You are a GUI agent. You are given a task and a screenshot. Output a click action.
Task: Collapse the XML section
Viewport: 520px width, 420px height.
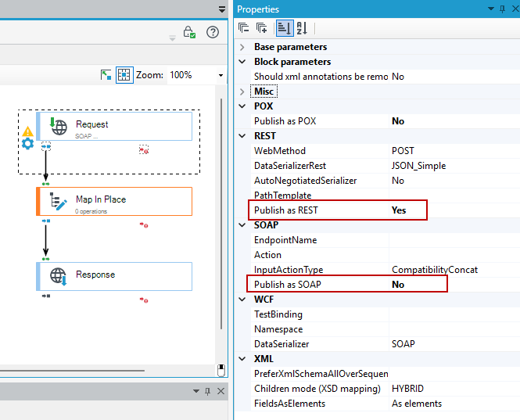coord(242,359)
